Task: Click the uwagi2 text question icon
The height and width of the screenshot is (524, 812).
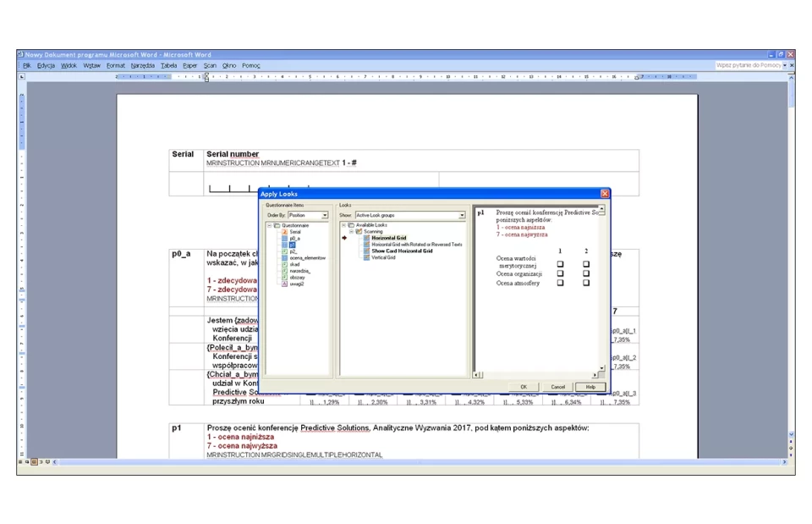Action: (x=284, y=284)
